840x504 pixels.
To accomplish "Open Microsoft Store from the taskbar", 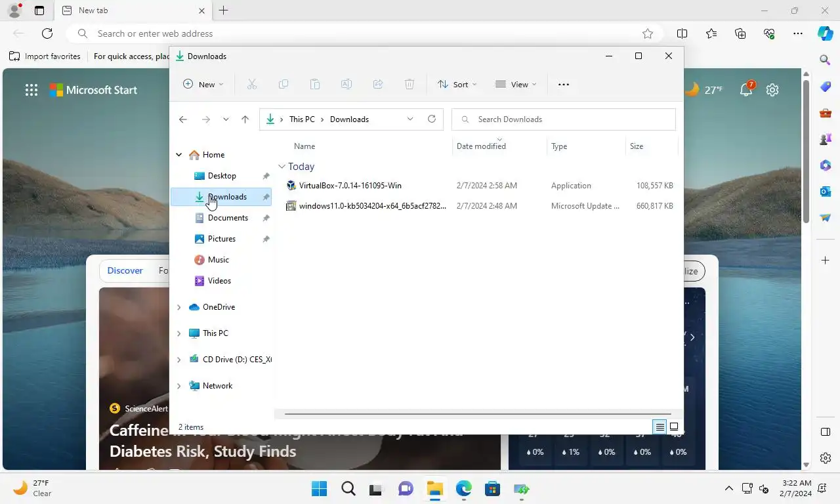I will pos(492,489).
